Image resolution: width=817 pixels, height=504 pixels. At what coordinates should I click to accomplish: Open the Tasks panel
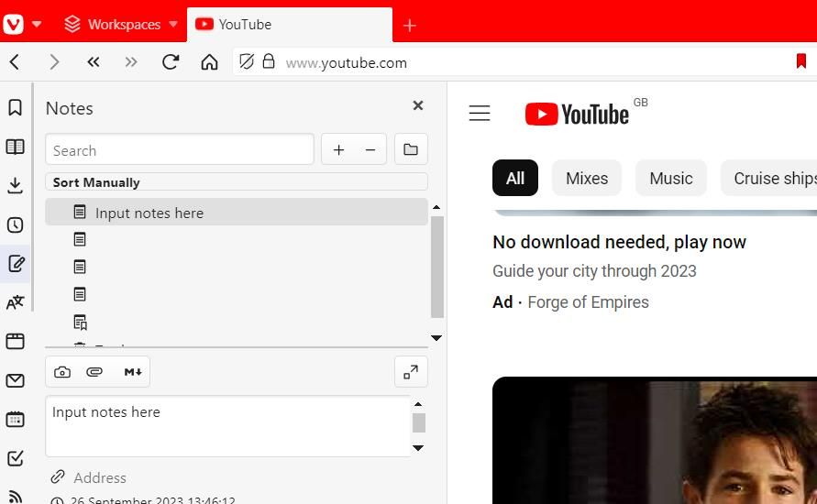tap(15, 458)
